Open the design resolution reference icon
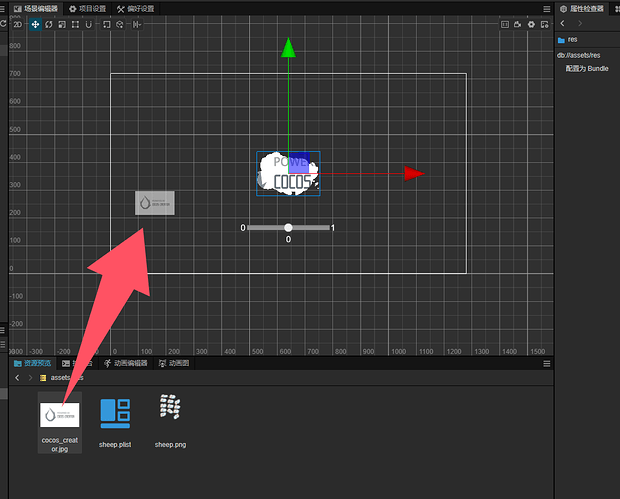The image size is (620, 499). tap(505, 25)
